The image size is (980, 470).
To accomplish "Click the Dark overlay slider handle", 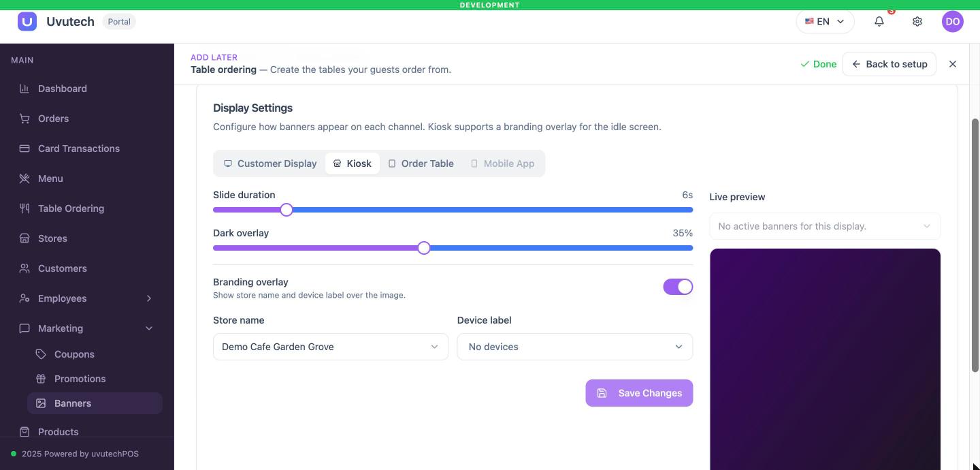I will click(x=424, y=248).
